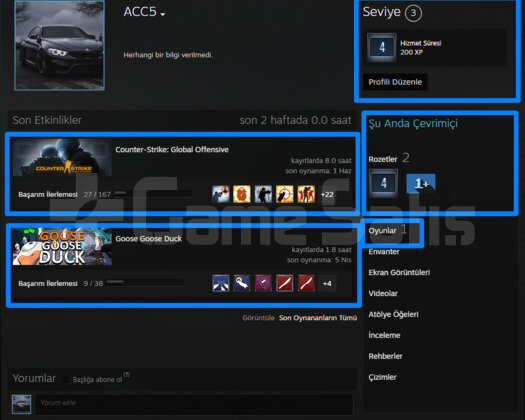Click CS:GO Başarım İlerlemesi progress bar
This screenshot has height=420, width=525.
(153, 193)
